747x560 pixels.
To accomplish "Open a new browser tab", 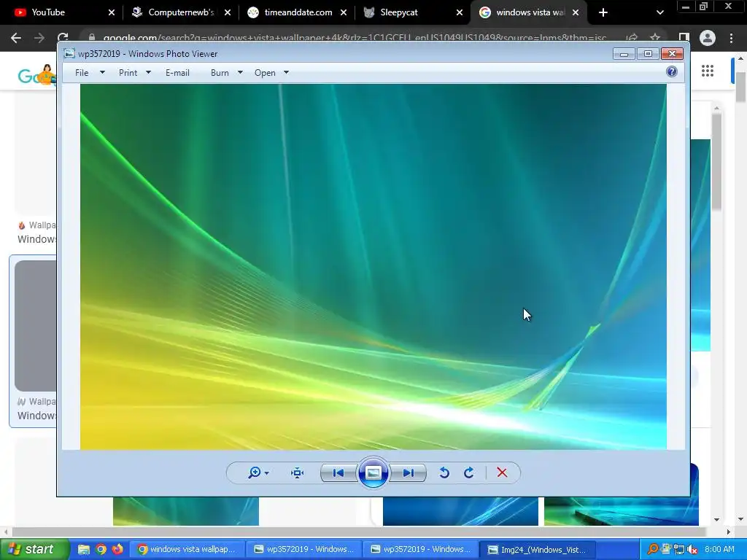I will pos(603,12).
